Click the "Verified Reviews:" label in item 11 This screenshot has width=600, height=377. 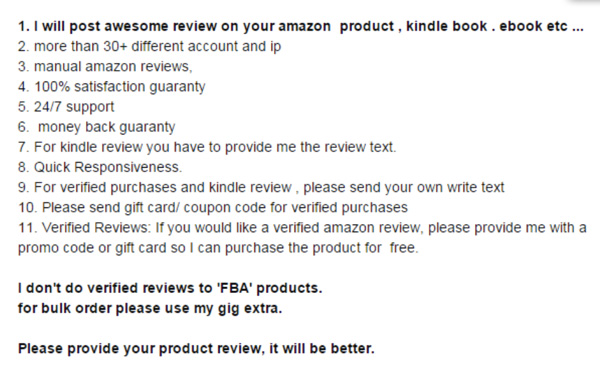(96, 228)
